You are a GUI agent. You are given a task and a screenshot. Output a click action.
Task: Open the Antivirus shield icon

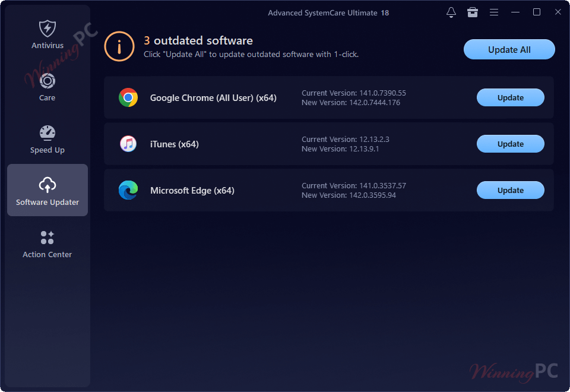(x=47, y=29)
